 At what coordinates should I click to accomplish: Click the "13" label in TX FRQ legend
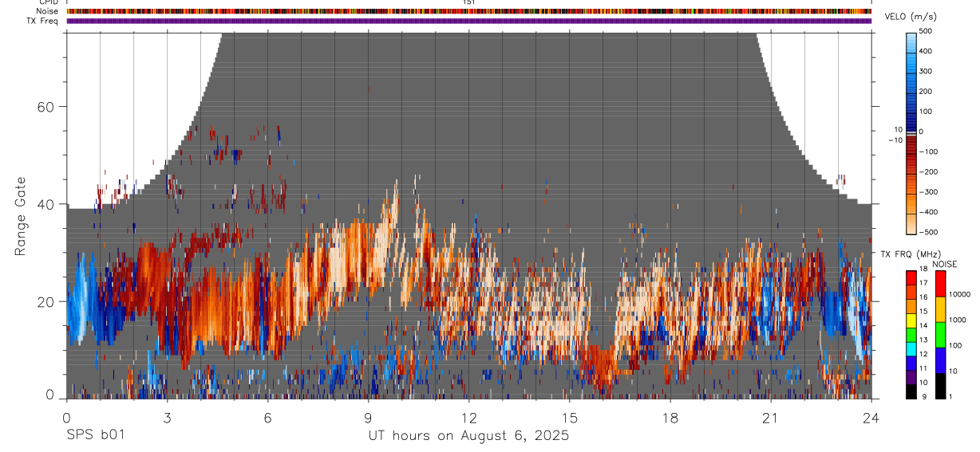point(923,340)
